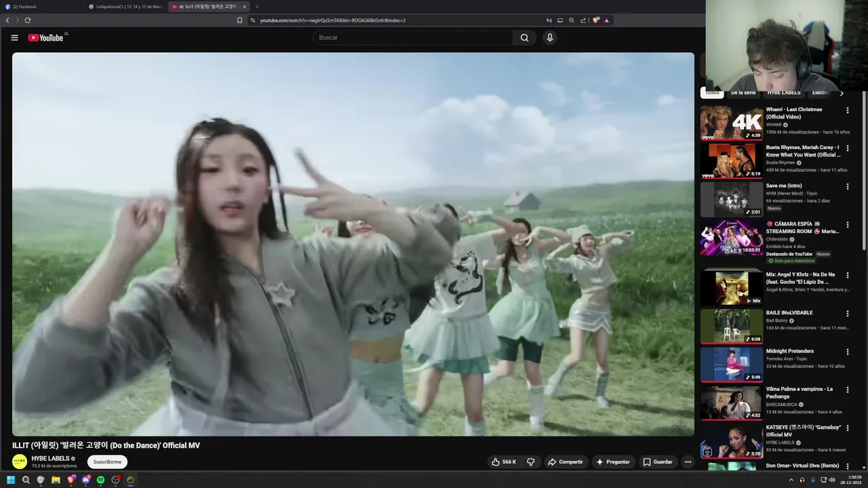Click the video player to pause
Image resolution: width=868 pixels, height=488 pixels.
[353, 244]
